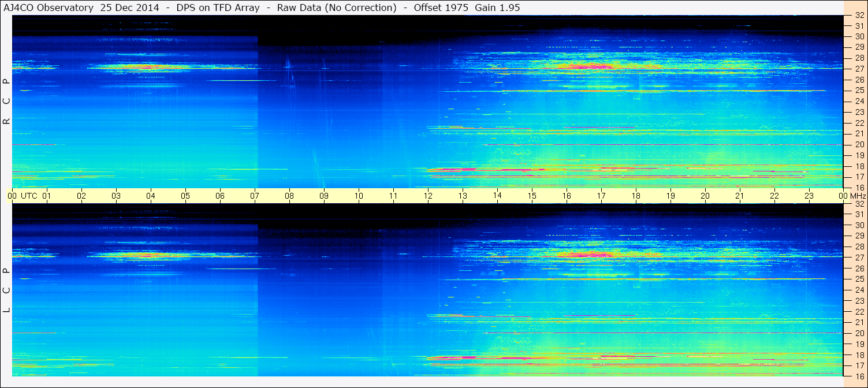868x388 pixels.
Task: Click the 16 frequency tick in LCP panel
Action: pyautogui.click(x=859, y=376)
